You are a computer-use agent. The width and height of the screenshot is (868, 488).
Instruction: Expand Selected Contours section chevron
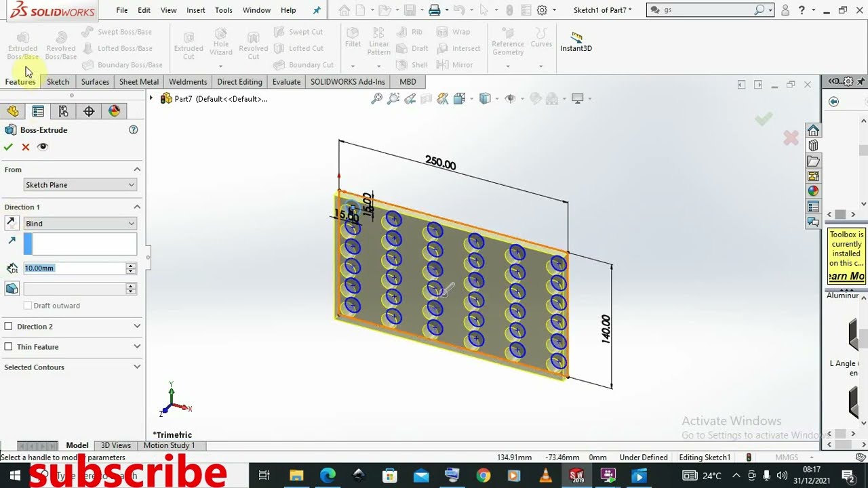tap(137, 367)
